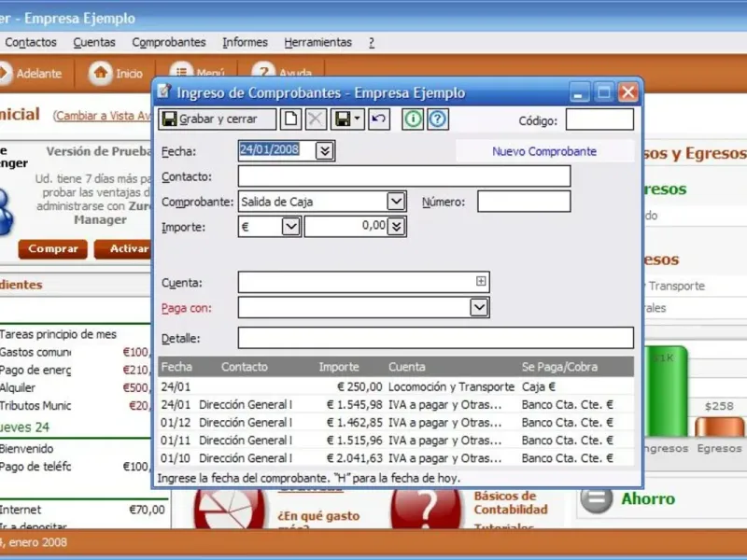
Task: Select the € 1.545,98 row
Action: [396, 405]
